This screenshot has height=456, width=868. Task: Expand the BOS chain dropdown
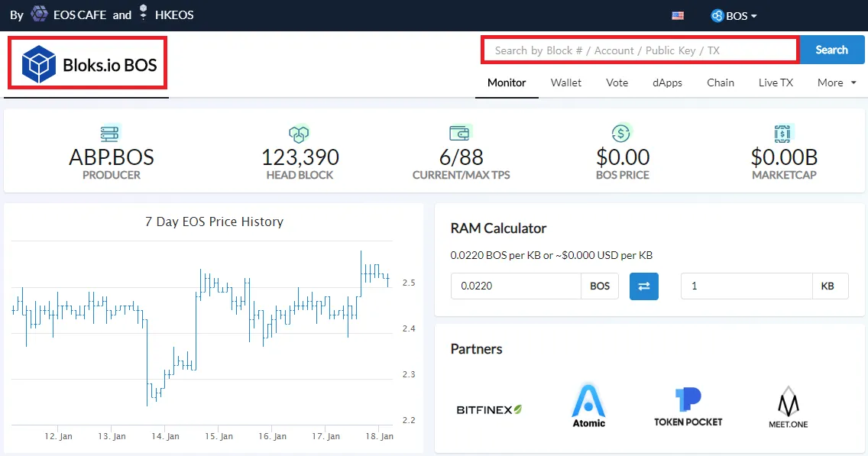click(x=734, y=15)
